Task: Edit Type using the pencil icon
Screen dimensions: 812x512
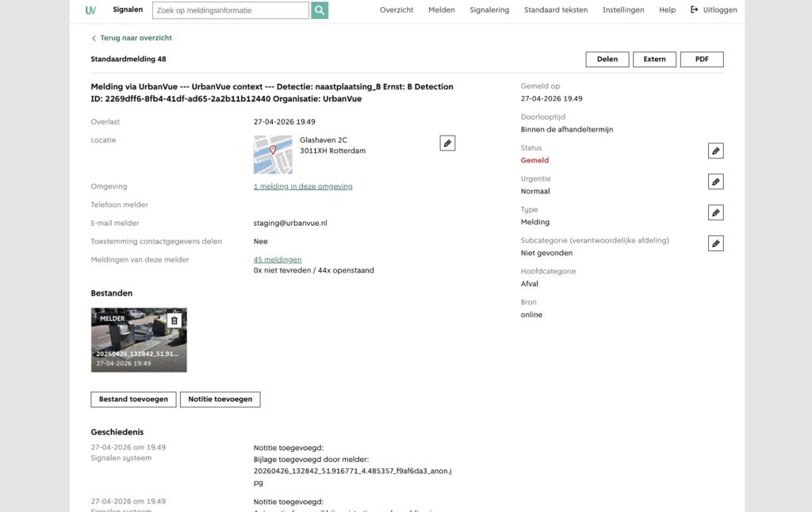Action: tap(716, 212)
